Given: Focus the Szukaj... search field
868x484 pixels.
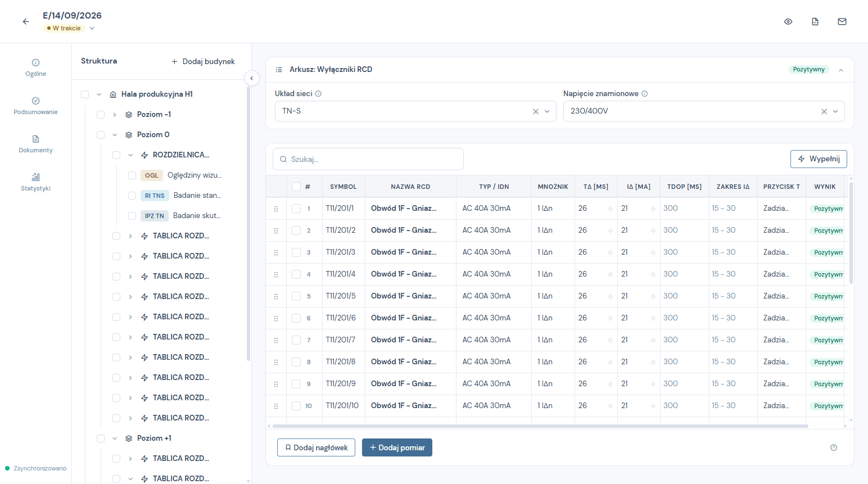Looking at the screenshot, I should point(368,159).
